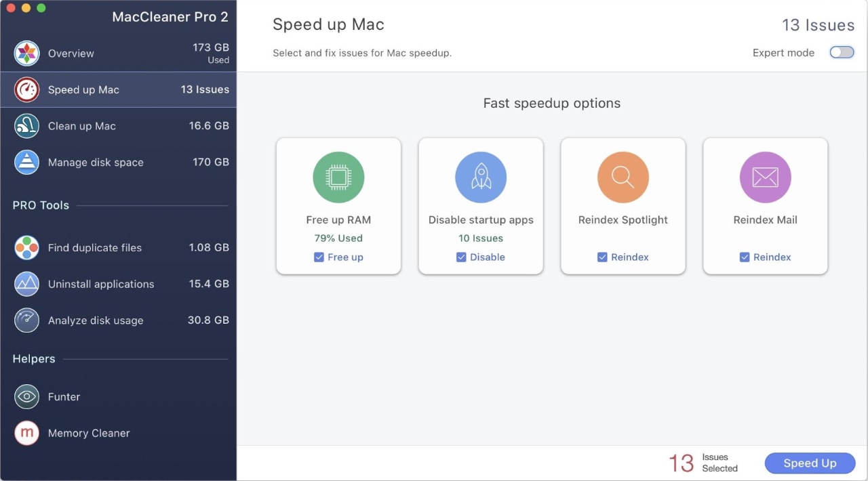Click the Uninstall applications mountain icon
The width and height of the screenshot is (868, 481).
[26, 285]
